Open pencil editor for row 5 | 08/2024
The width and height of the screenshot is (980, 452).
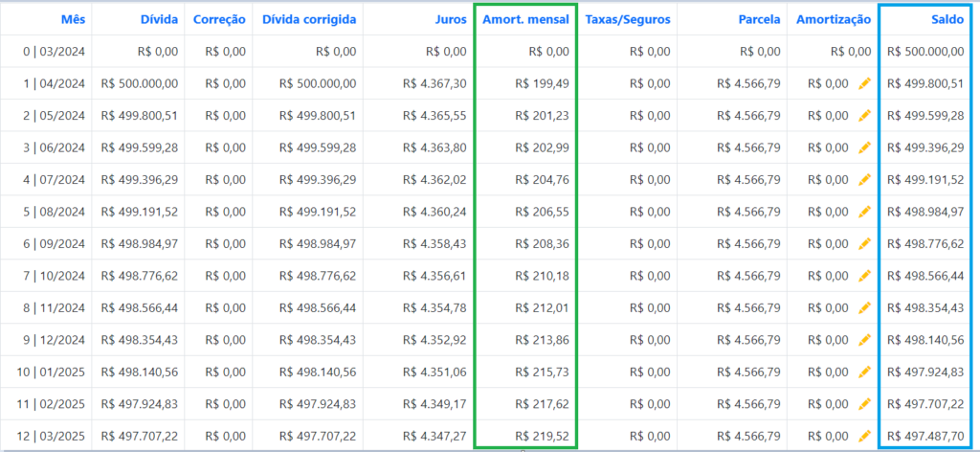pyautogui.click(x=864, y=212)
